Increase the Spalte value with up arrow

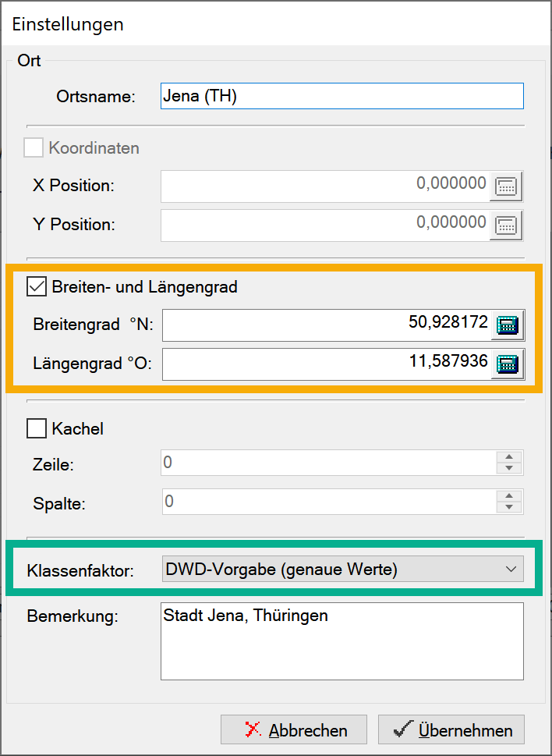508,496
